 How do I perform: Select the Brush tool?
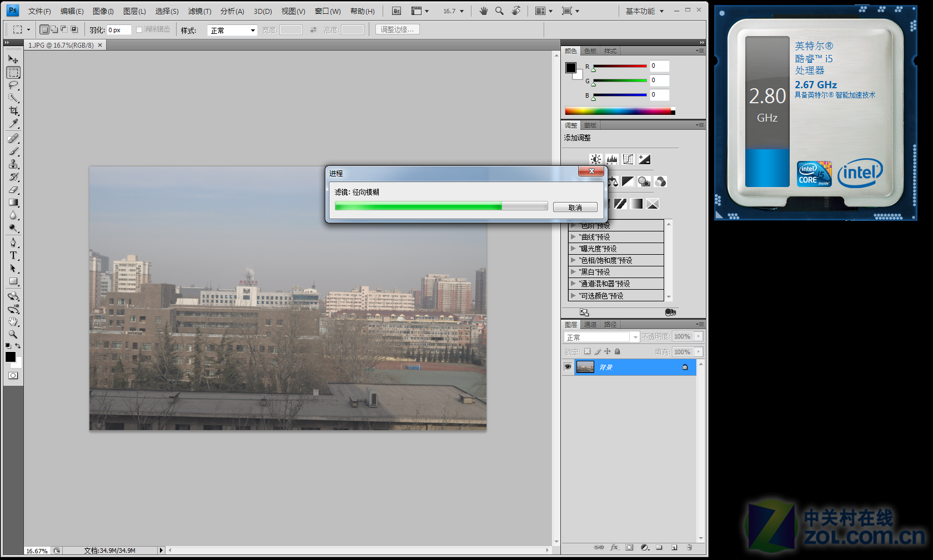(x=13, y=152)
